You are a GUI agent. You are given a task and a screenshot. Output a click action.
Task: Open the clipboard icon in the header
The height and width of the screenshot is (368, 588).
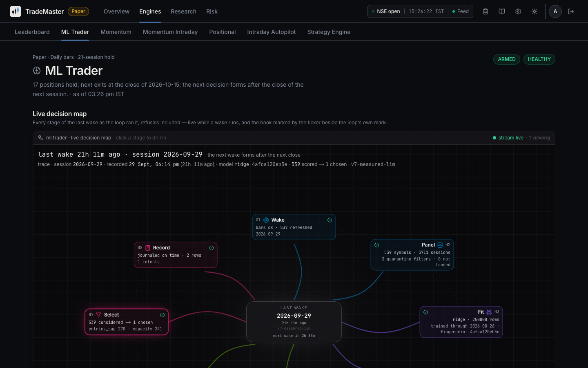[x=486, y=11]
